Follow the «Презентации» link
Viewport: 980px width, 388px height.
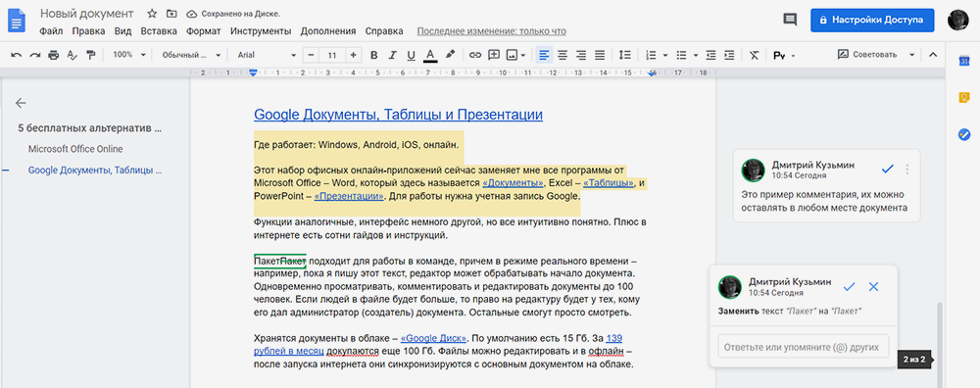(x=349, y=196)
